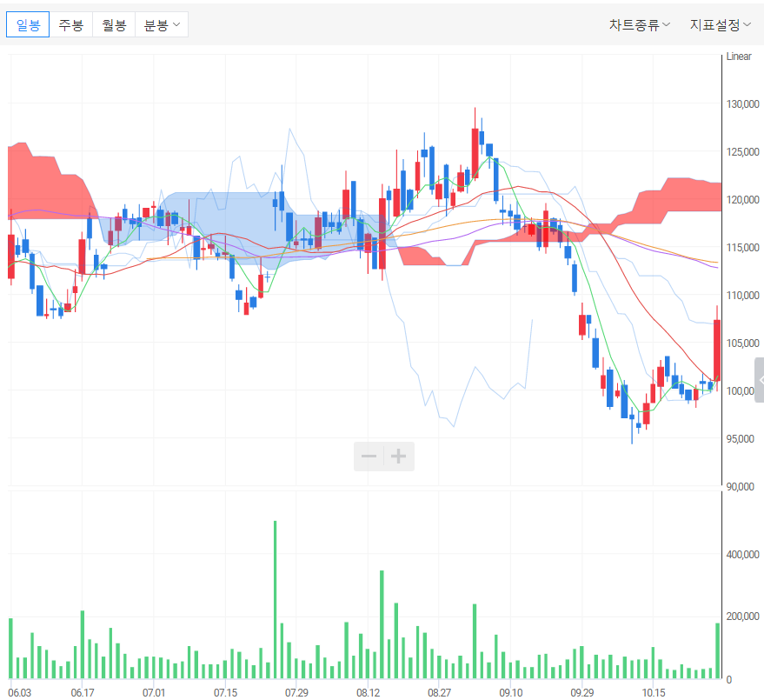Open the 분봉 minute chart dropdown
764x700 pixels.
coord(162,24)
